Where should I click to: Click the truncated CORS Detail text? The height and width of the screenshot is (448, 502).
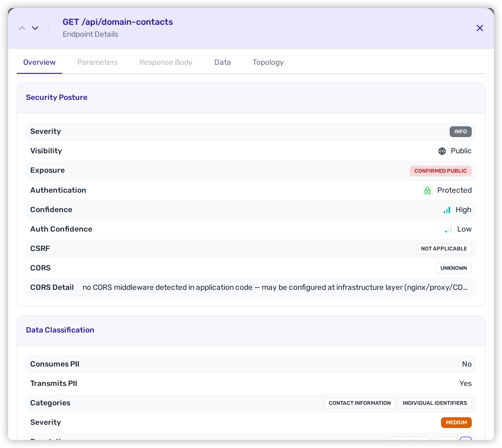coord(275,287)
